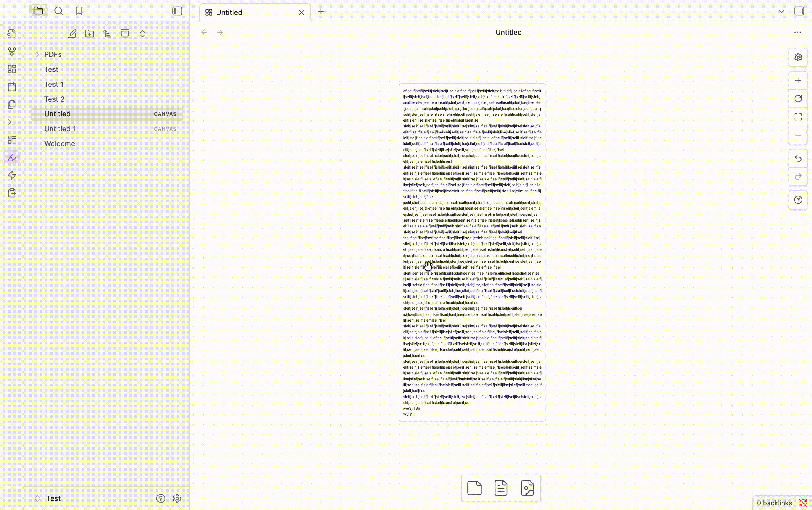Reset canvas zoom with the refresh icon
The width and height of the screenshot is (812, 510).
click(798, 99)
